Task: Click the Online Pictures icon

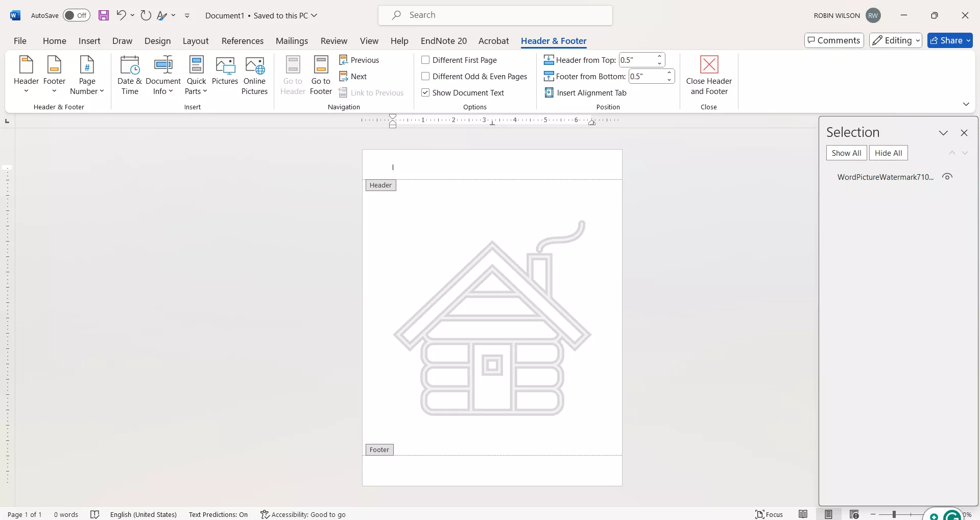Action: [254, 75]
